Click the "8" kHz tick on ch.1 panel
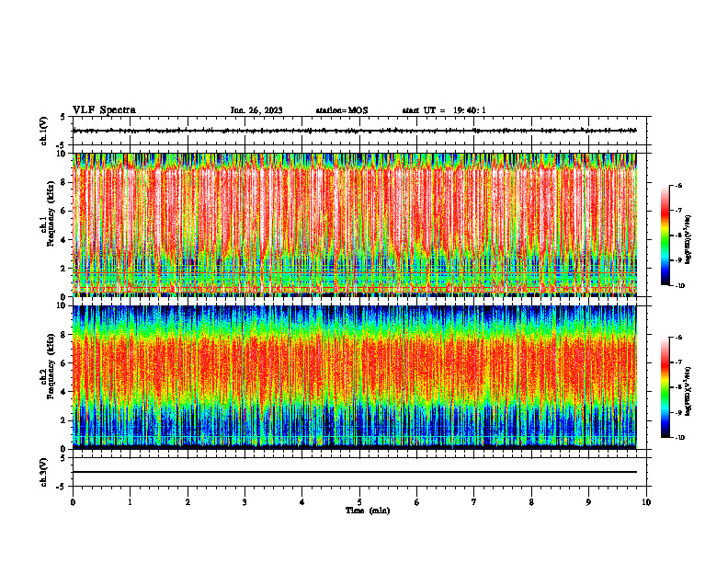 coord(63,182)
